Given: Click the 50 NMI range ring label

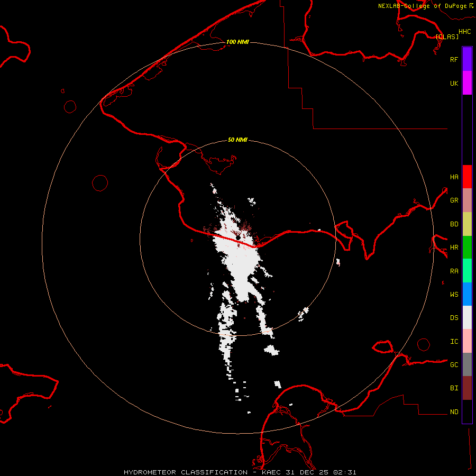Looking at the screenshot, I should pyautogui.click(x=237, y=140).
